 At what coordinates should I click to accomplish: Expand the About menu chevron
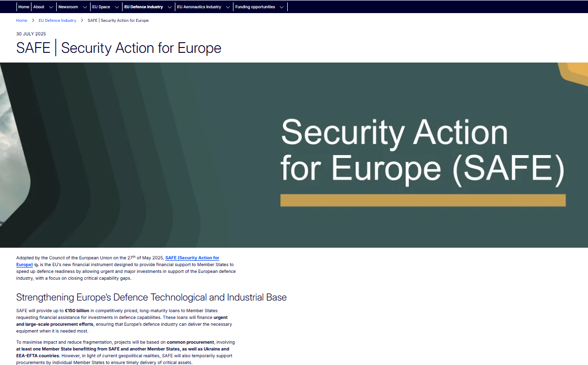[51, 7]
